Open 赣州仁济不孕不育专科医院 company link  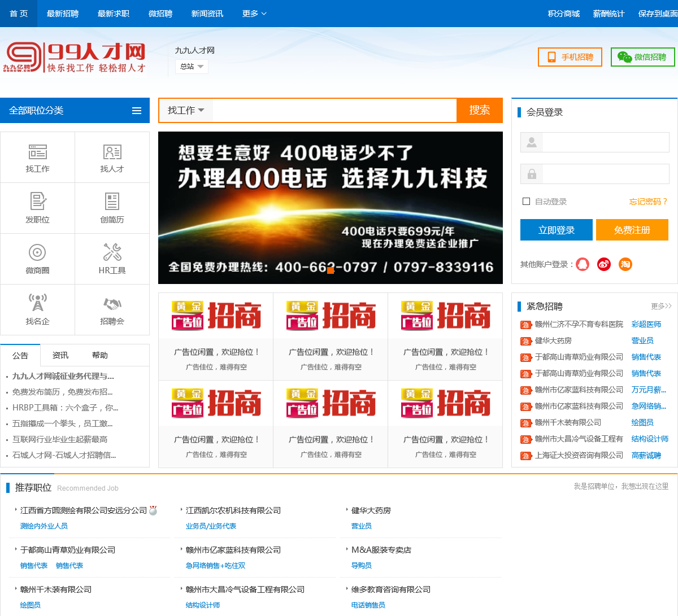(579, 324)
